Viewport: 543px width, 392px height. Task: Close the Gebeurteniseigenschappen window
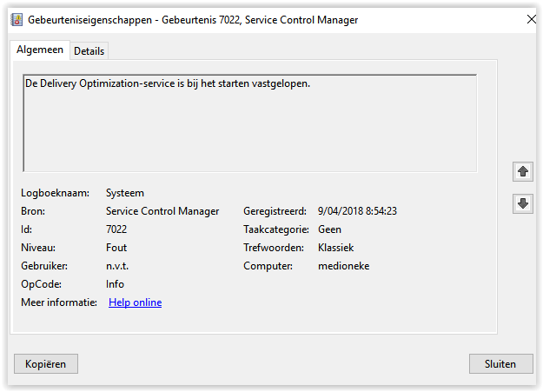[529, 19]
